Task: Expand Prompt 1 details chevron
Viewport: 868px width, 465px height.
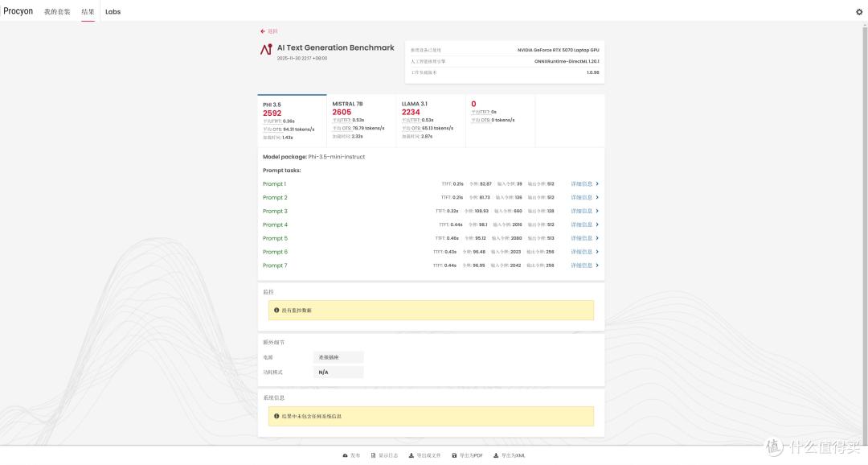Action: point(597,184)
